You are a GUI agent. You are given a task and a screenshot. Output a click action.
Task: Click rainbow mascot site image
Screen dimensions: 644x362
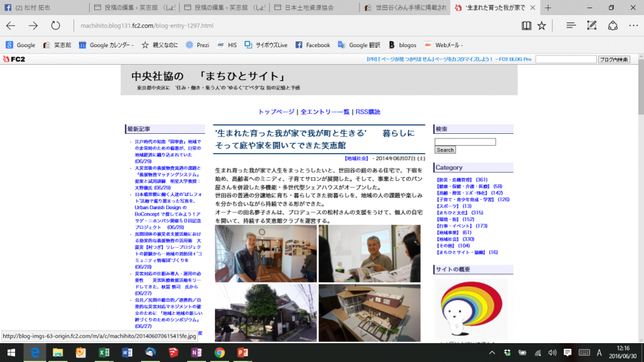470,309
